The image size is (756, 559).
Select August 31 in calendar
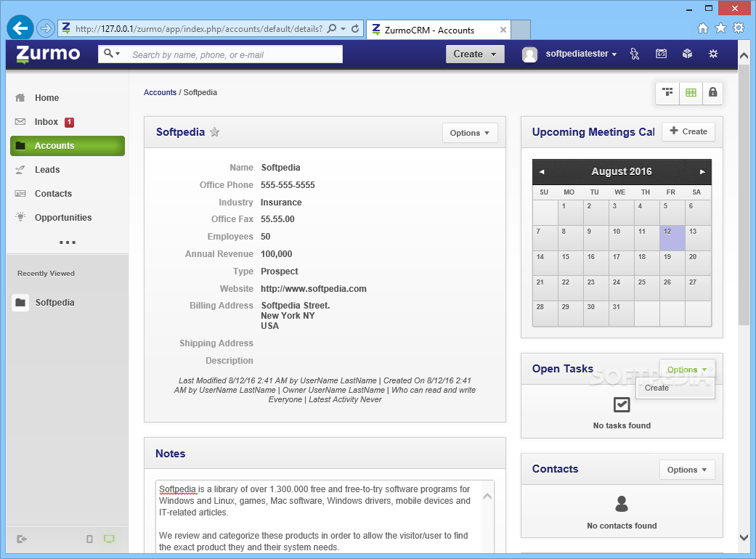pos(621,313)
